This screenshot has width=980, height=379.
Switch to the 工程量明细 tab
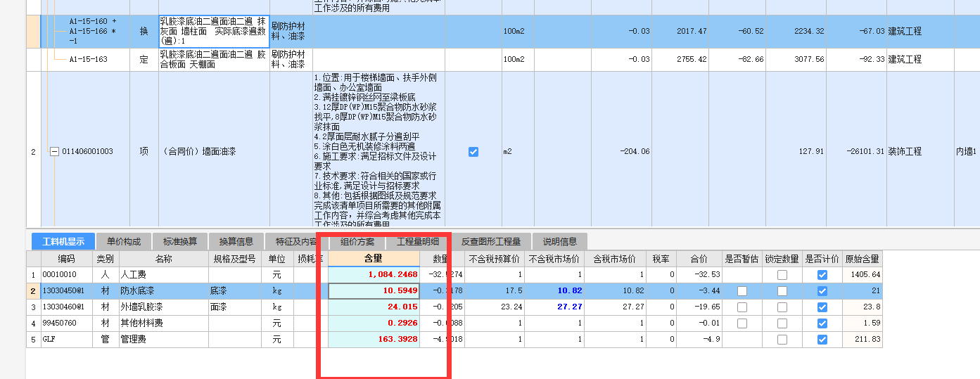[418, 241]
